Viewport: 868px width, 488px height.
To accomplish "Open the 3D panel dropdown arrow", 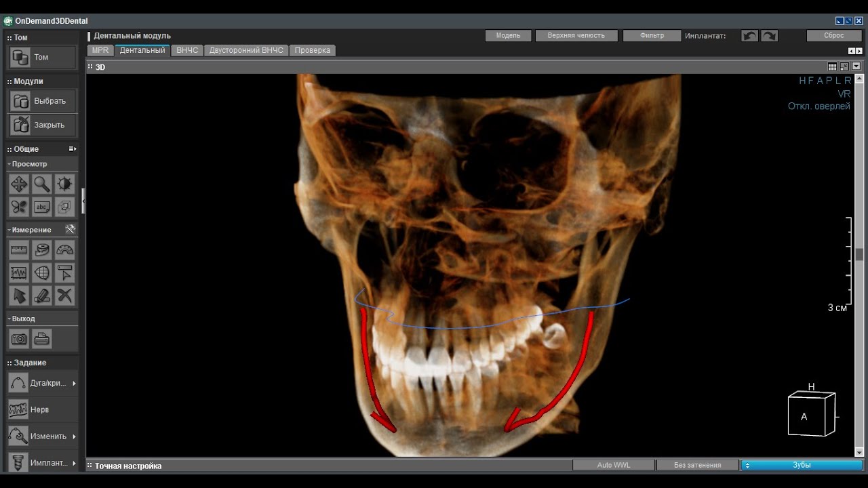I will [856, 66].
